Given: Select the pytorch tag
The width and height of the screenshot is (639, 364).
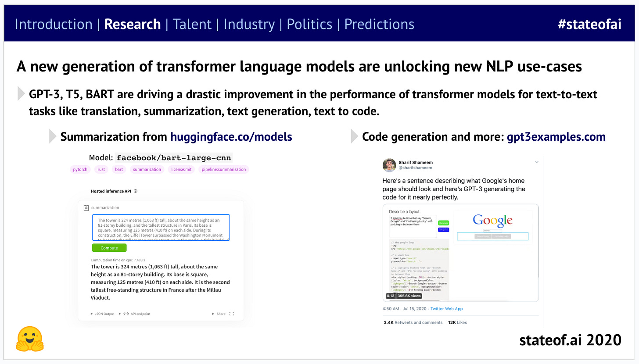Looking at the screenshot, I should [80, 169].
